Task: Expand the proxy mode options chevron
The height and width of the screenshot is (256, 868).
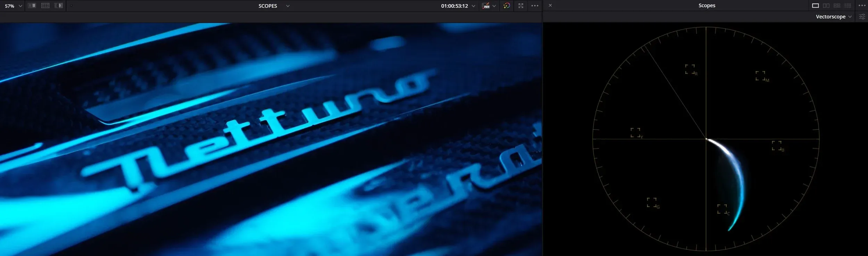Action: point(494,6)
